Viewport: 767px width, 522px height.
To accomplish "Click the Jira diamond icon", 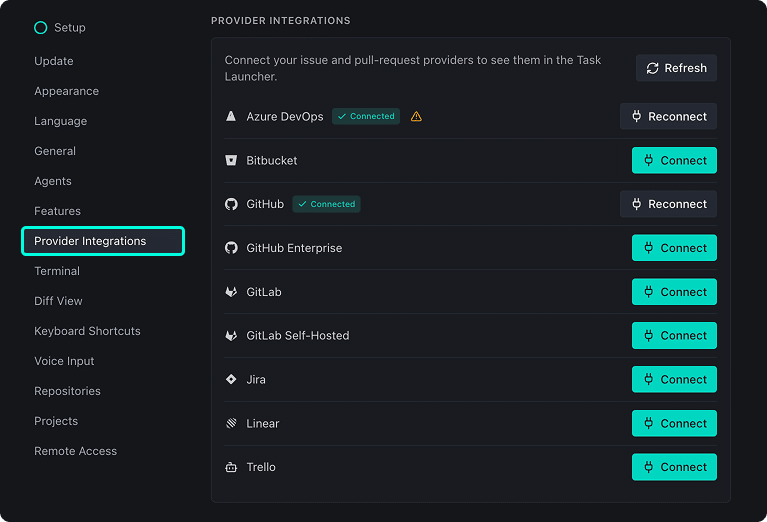I will click(x=231, y=379).
